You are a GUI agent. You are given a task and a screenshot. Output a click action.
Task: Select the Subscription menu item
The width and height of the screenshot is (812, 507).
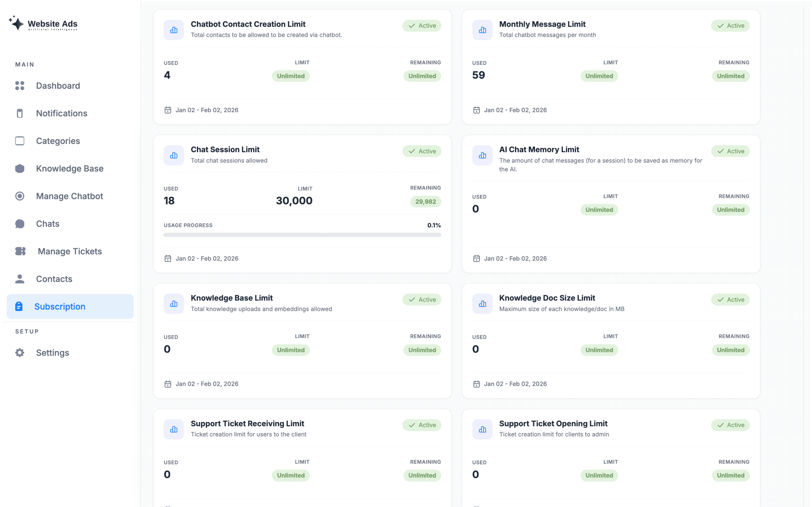(60, 307)
